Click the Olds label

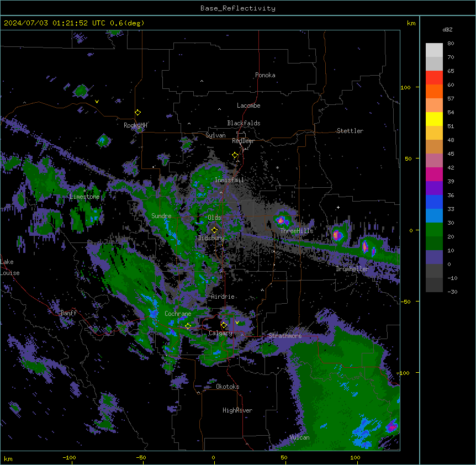coord(214,218)
